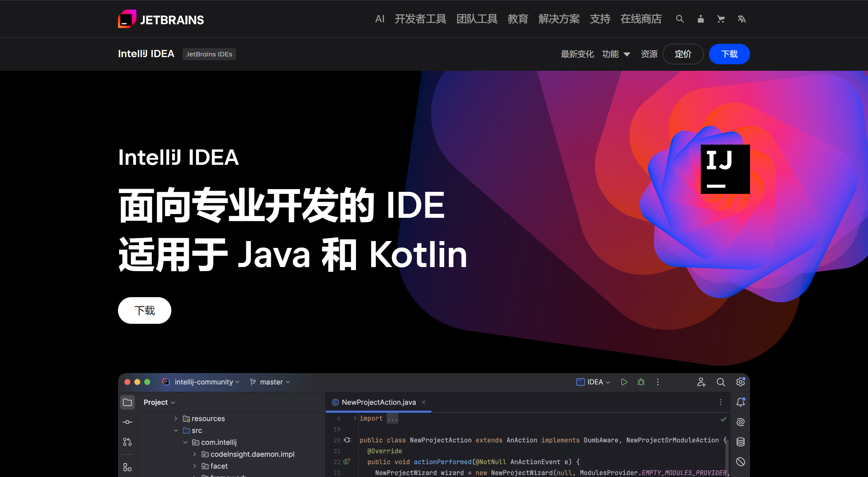868x477 pixels.
Task: Open the Database tool window icon
Action: [740, 442]
